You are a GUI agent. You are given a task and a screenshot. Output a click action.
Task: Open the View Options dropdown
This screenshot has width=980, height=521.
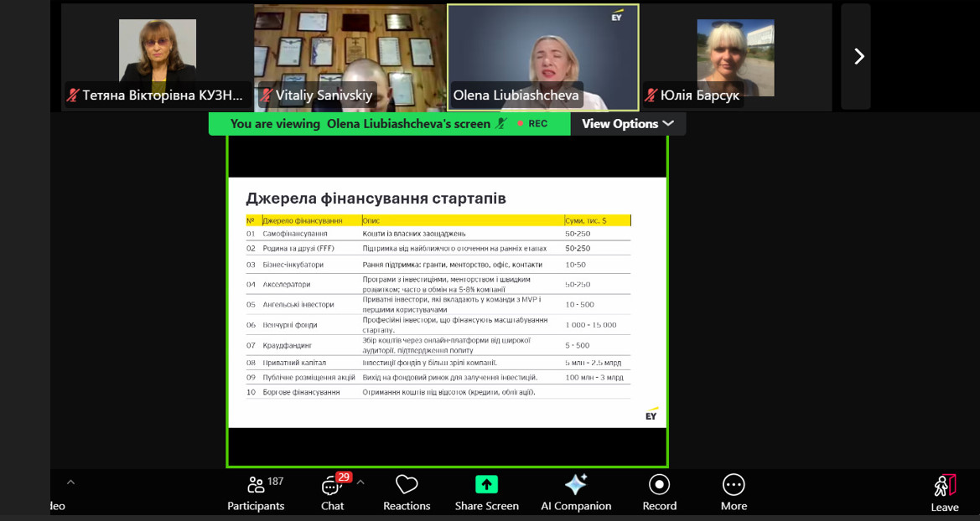click(628, 124)
